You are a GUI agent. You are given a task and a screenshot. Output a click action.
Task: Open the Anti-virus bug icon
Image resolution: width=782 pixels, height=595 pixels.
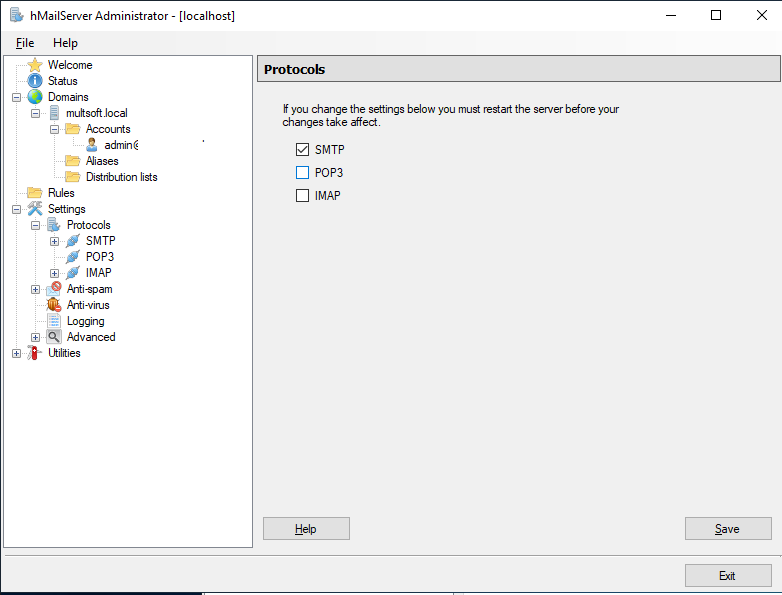54,305
